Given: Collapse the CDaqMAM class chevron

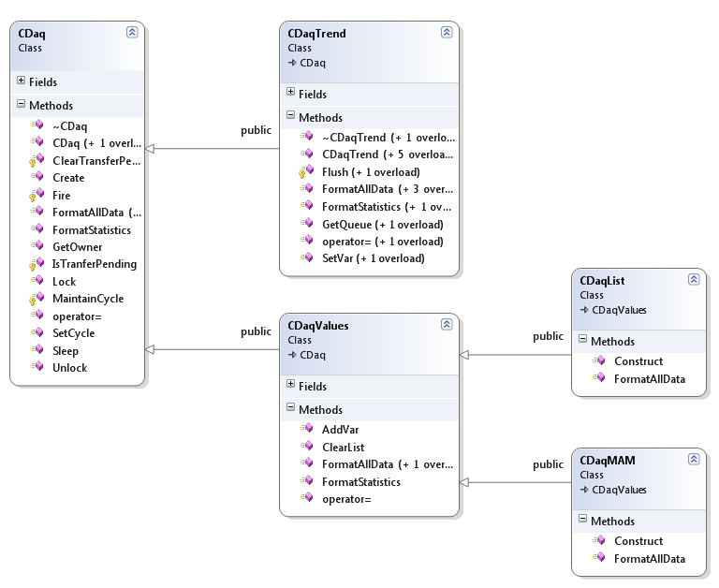Looking at the screenshot, I should point(694,459).
